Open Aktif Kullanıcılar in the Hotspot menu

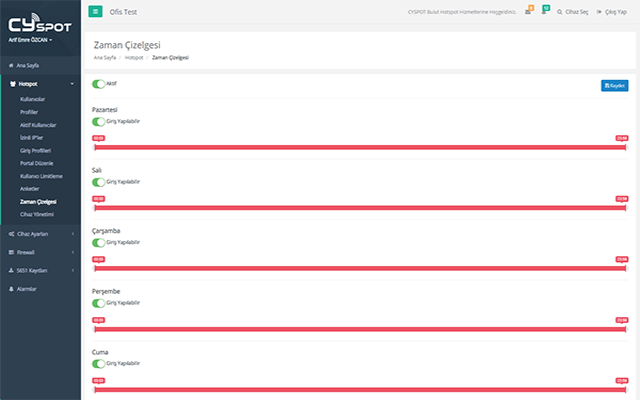click(38, 124)
